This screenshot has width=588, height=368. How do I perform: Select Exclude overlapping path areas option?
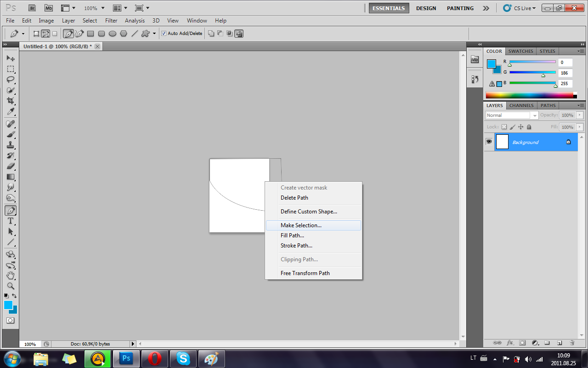coord(239,33)
